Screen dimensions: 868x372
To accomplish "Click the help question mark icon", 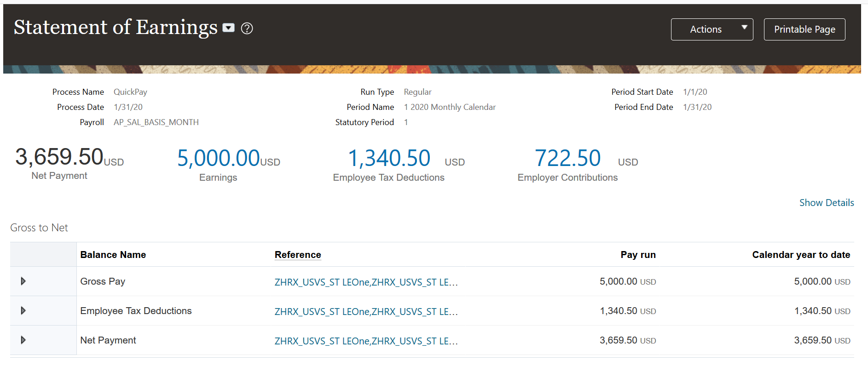I will pos(247,29).
